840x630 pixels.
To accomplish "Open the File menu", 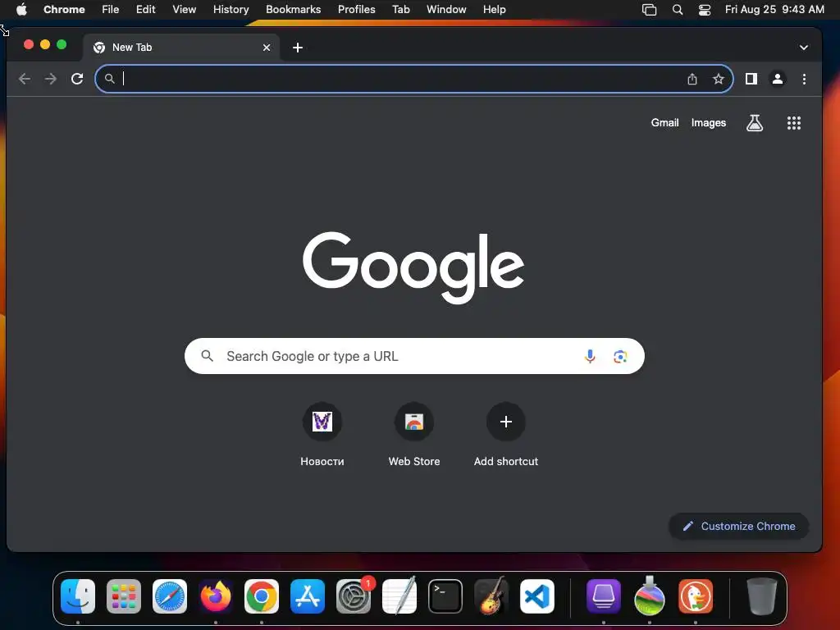I will (x=111, y=10).
